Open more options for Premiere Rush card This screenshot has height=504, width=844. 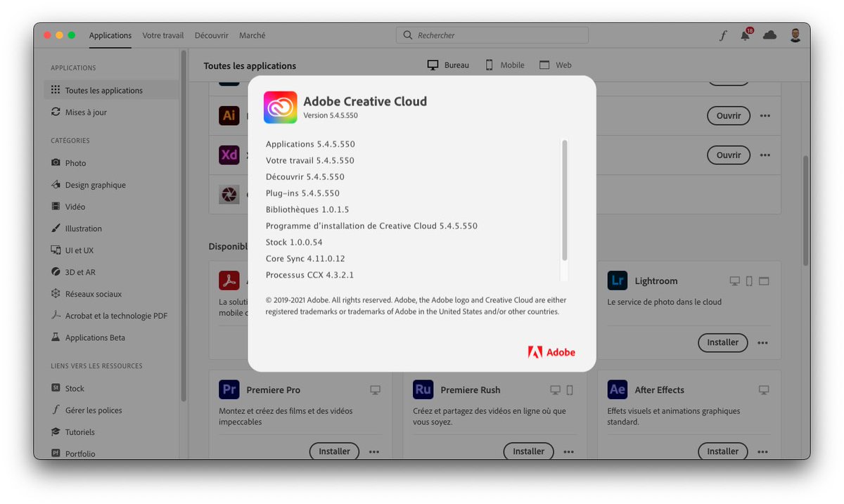tap(568, 452)
